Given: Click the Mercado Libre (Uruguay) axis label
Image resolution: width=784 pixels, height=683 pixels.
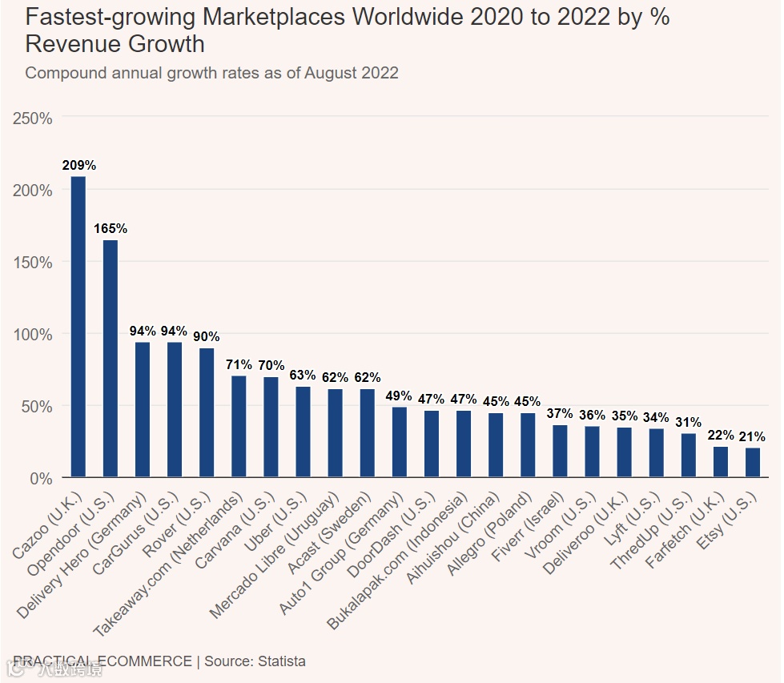Looking at the screenshot, I should click(275, 555).
